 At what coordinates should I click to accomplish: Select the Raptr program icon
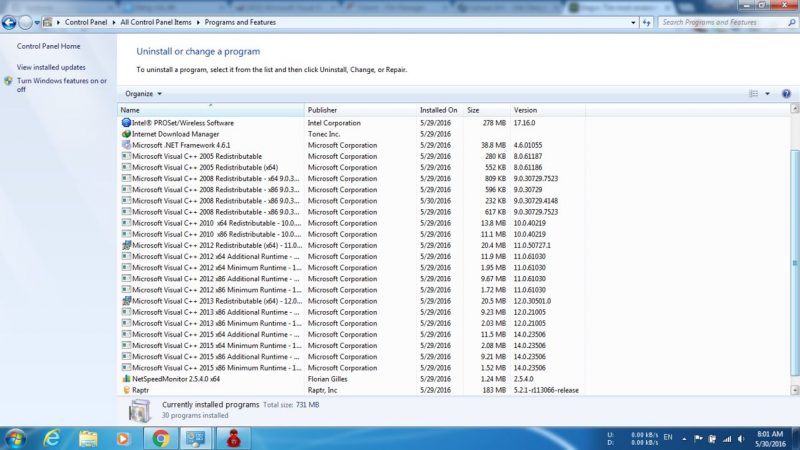[x=126, y=390]
